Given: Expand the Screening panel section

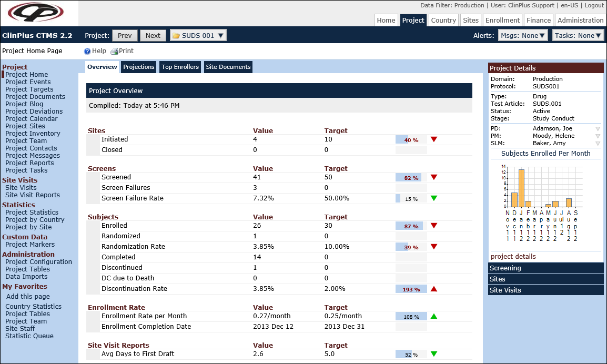Looking at the screenshot, I should click(x=545, y=268).
